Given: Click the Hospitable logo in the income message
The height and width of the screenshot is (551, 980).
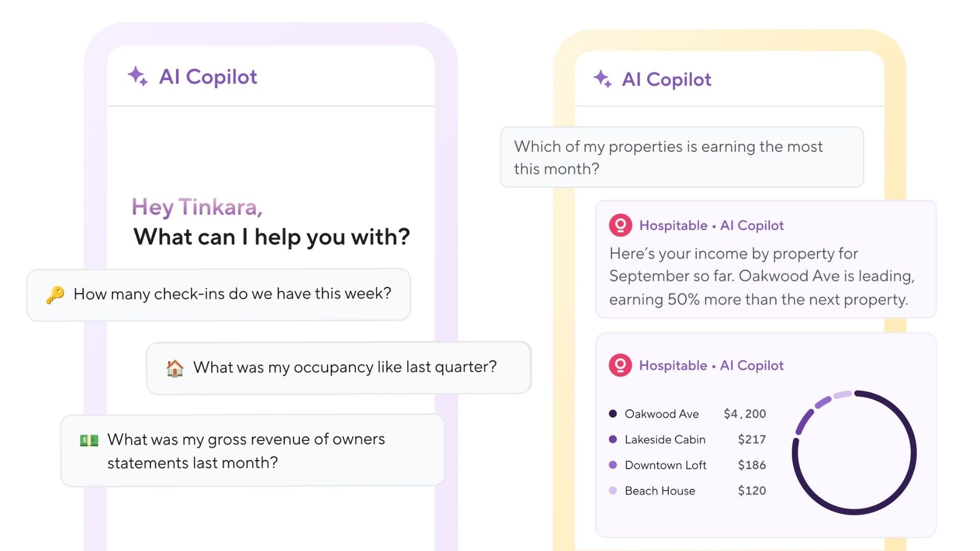Looking at the screenshot, I should [620, 225].
